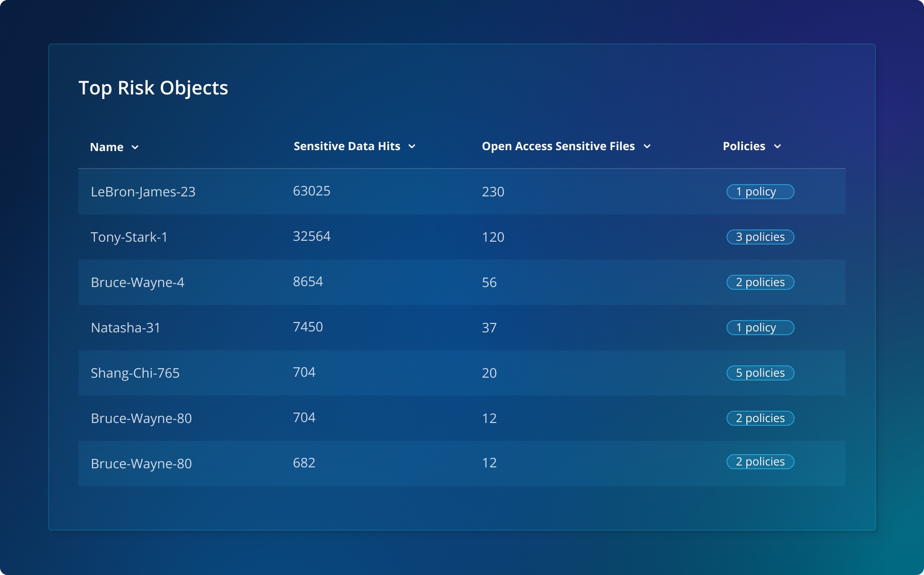
Task: Expand the Open Access Sensitive Files chevron
Action: 647,146
